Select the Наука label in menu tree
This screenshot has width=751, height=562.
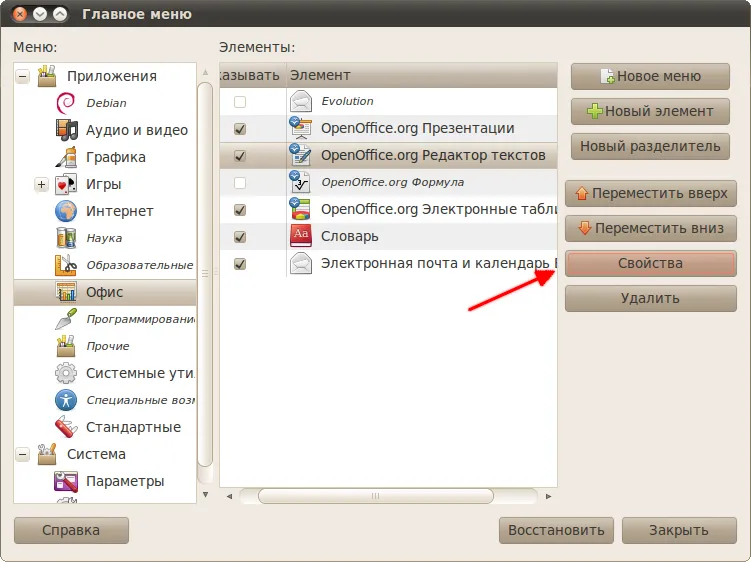click(x=104, y=239)
